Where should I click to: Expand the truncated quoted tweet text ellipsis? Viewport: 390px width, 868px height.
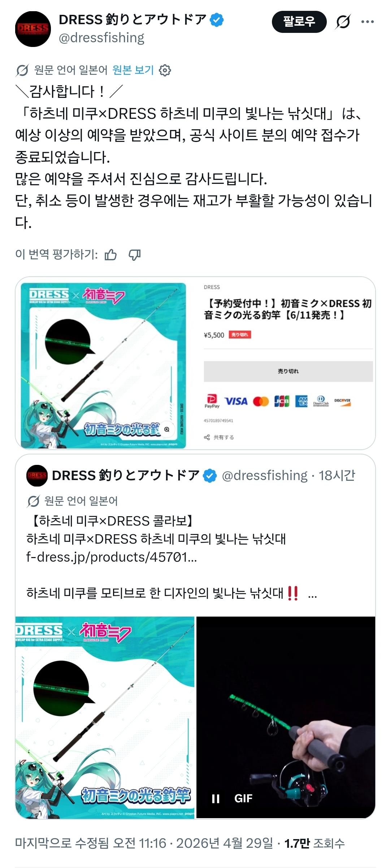312,593
